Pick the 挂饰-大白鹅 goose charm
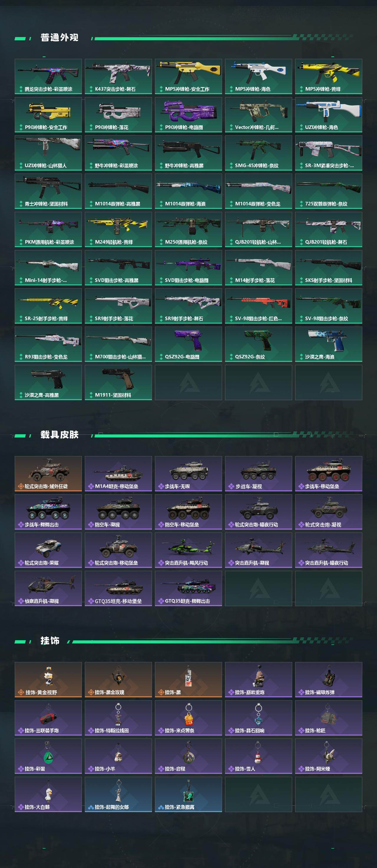This screenshot has width=377, height=868. click(x=48, y=794)
